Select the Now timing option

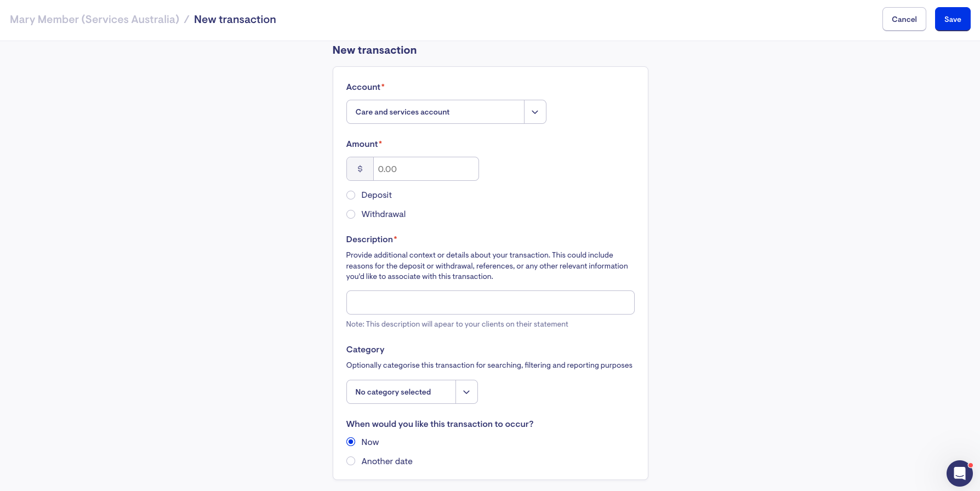[x=351, y=442]
